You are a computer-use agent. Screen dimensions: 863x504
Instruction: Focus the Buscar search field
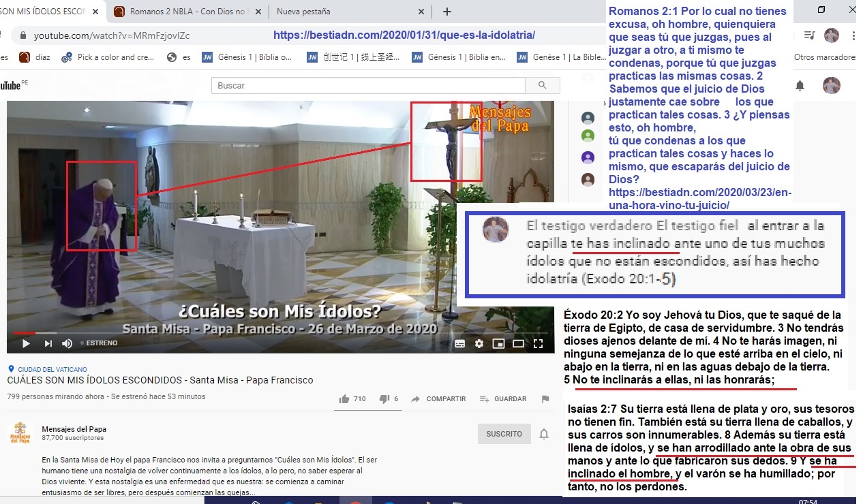pos(368,85)
